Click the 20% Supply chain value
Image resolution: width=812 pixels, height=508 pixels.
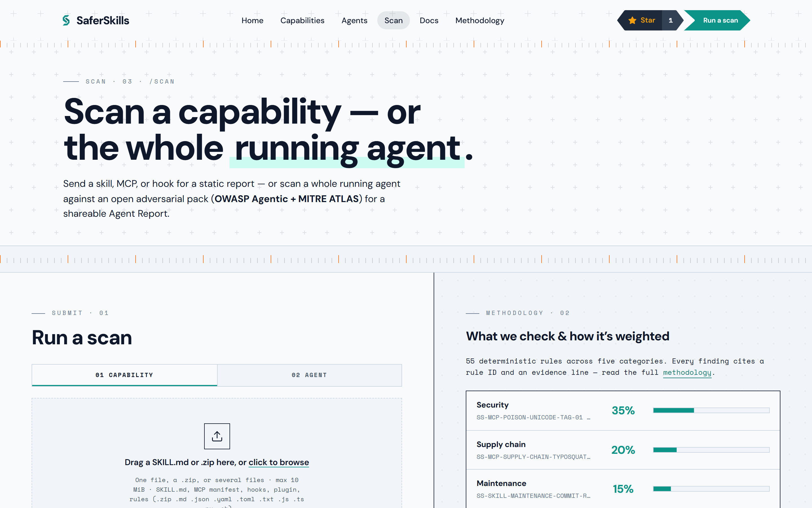(623, 450)
